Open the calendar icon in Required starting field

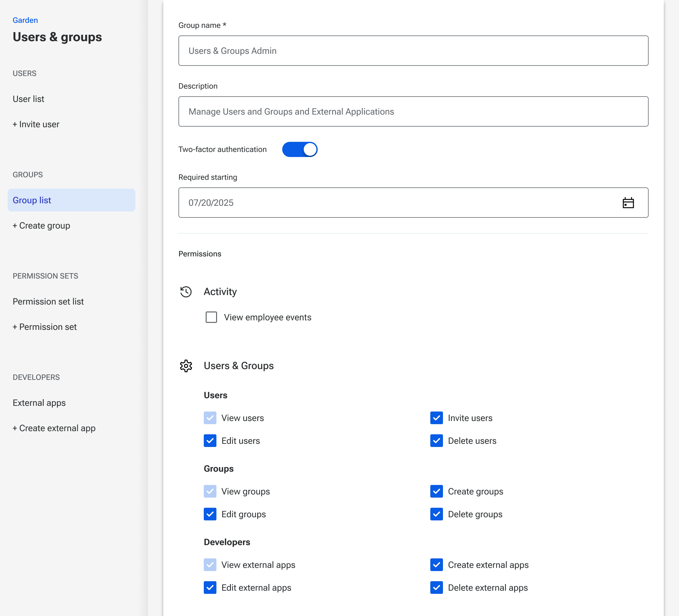pos(628,203)
